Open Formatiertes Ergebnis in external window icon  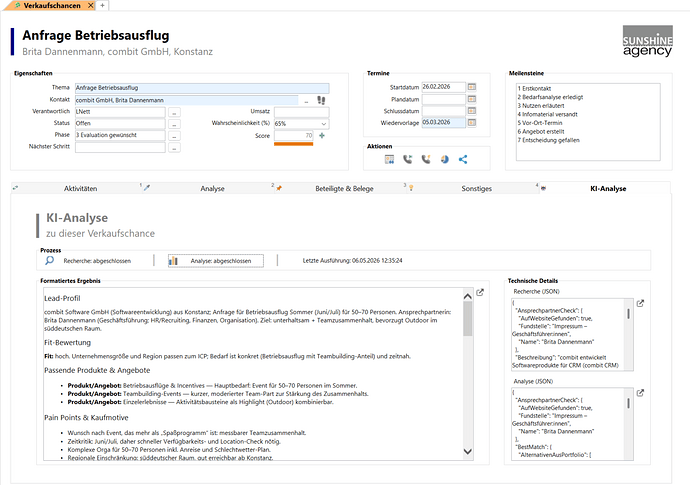pyautogui.click(x=480, y=292)
